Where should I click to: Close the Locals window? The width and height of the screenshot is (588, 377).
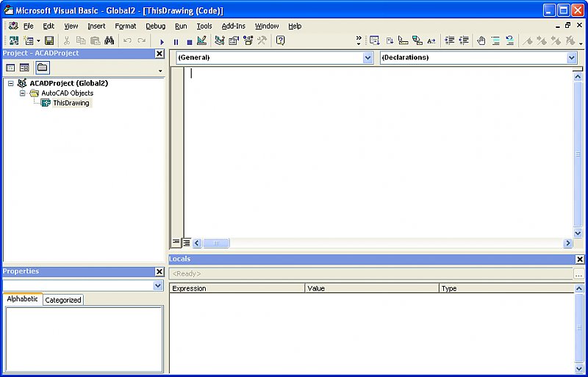pyautogui.click(x=580, y=259)
